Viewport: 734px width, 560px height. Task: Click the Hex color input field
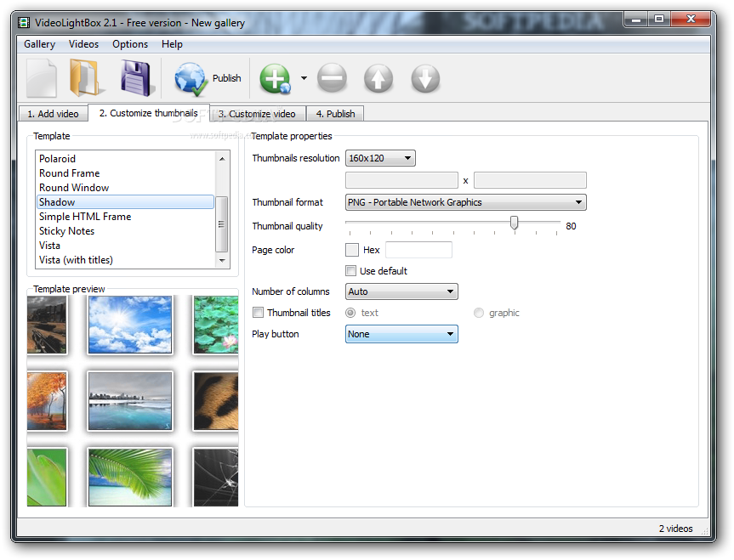(418, 250)
